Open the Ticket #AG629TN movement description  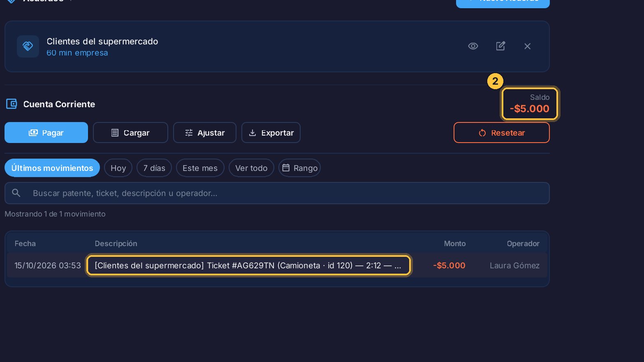coord(248,265)
